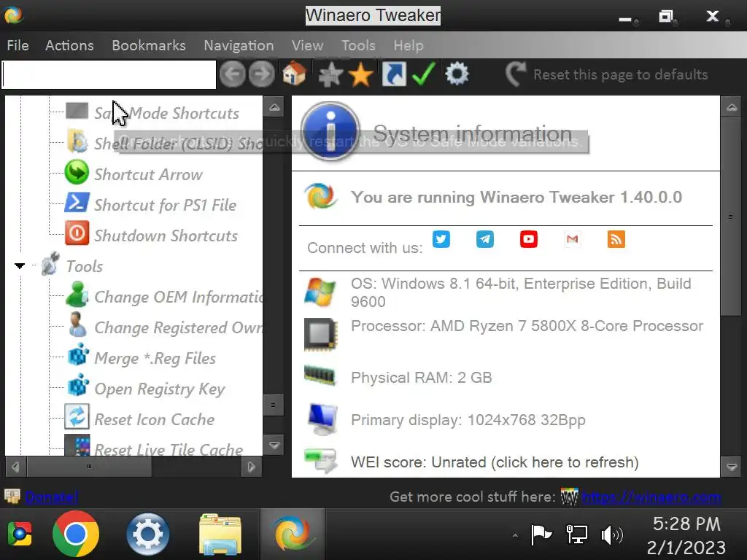This screenshot has height=560, width=747.
Task: Click the YouTube connect icon
Action: point(529,239)
